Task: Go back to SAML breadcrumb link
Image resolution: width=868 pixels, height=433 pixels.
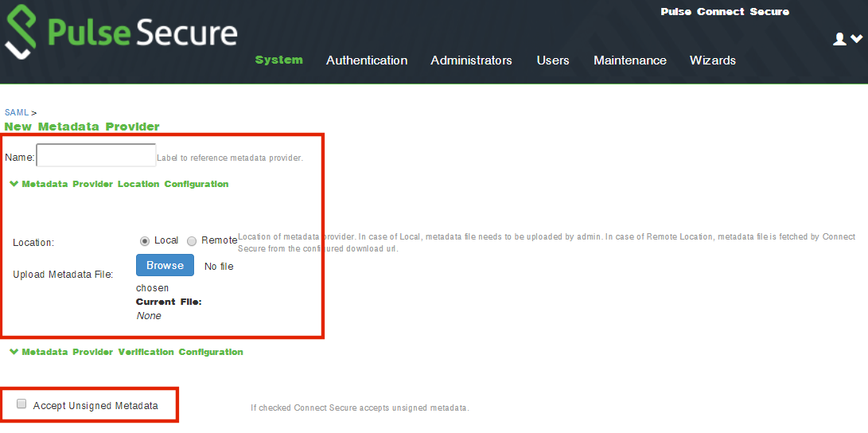Action: [17, 112]
